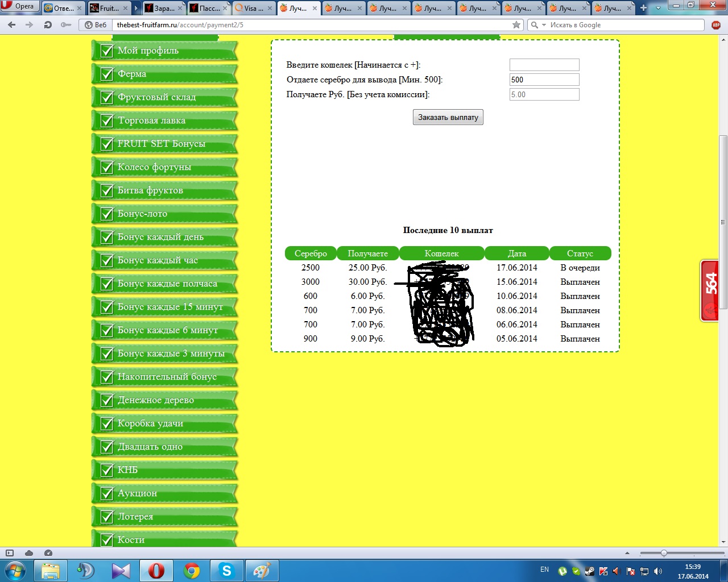Go back to the previous page
This screenshot has width=728, height=582.
[x=12, y=25]
